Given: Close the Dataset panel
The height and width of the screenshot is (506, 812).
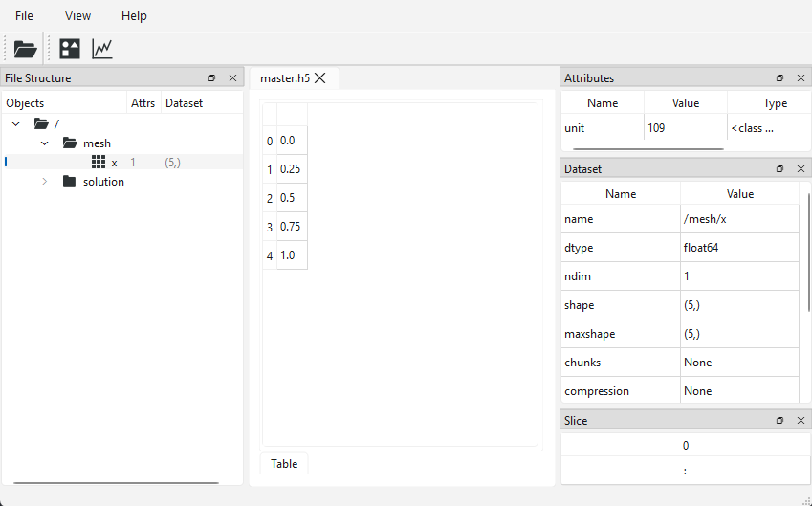Looking at the screenshot, I should (801, 169).
